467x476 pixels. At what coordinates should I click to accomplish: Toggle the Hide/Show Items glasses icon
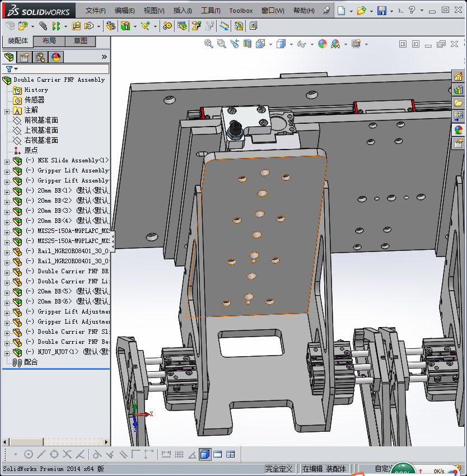301,44
